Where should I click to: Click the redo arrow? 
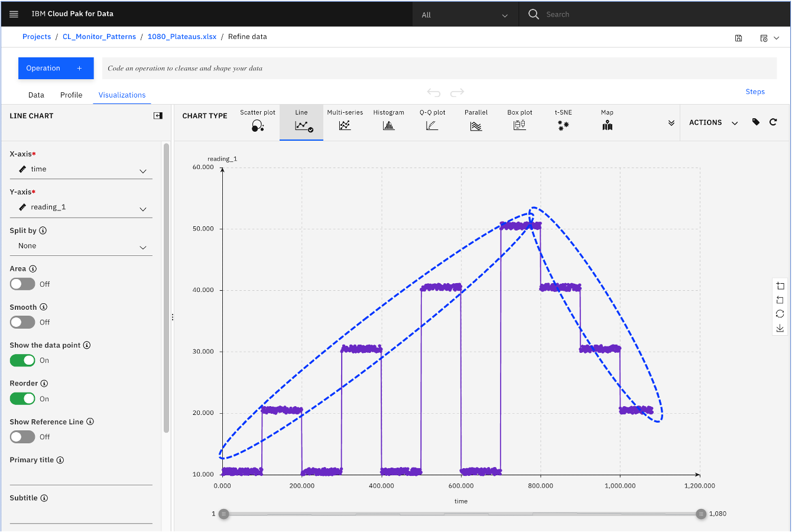tap(457, 92)
